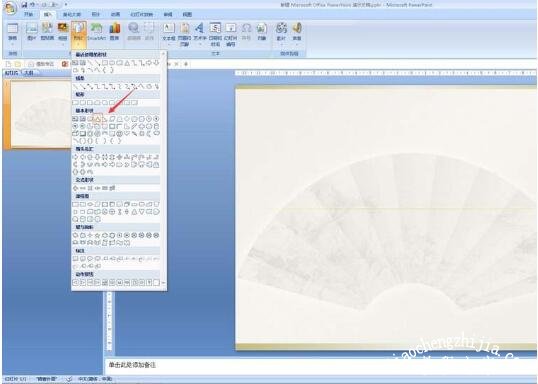This screenshot has height=384, width=538.
Task: Pick the Forward/Next action button shape
Action: (83, 282)
